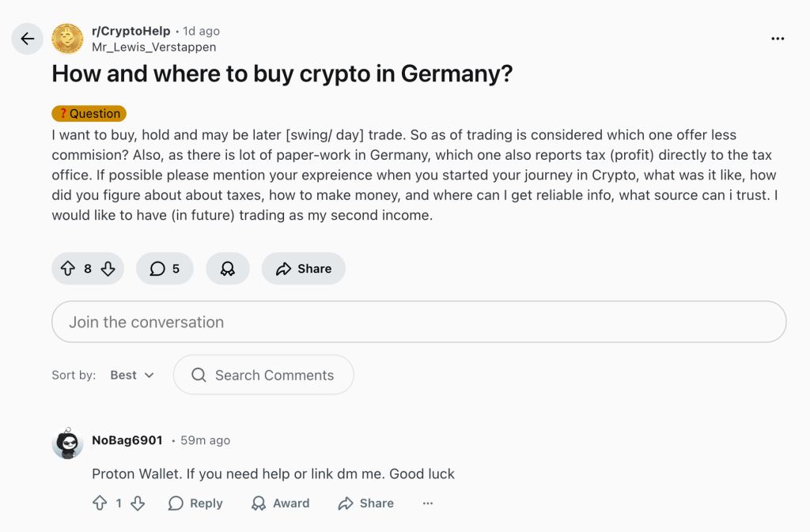The image size is (810, 532).
Task: Upvote NoBag6901's comment
Action: pyautogui.click(x=99, y=503)
